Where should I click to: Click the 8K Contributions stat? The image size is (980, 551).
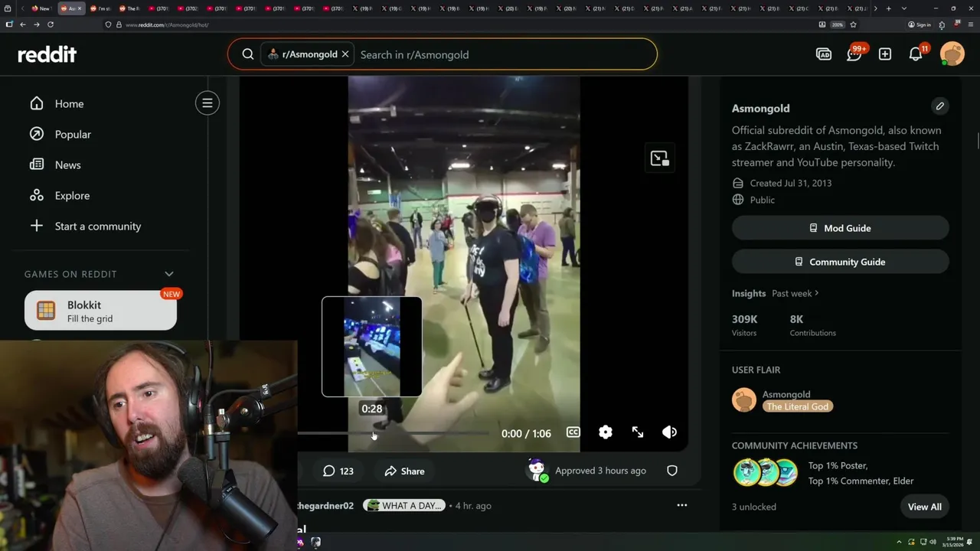pyautogui.click(x=813, y=325)
